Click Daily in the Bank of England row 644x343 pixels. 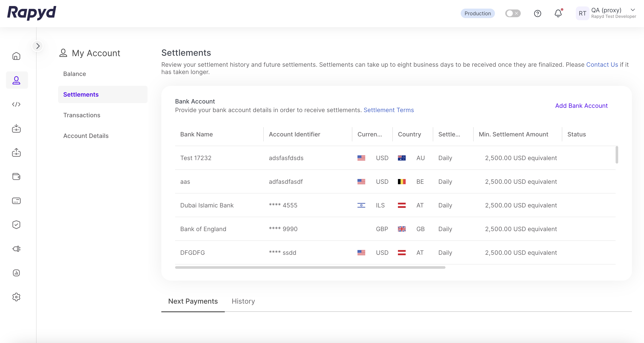pyautogui.click(x=445, y=229)
